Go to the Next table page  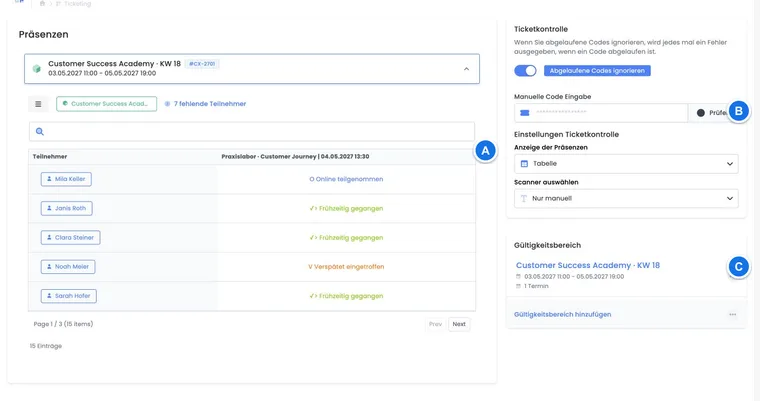tap(459, 324)
